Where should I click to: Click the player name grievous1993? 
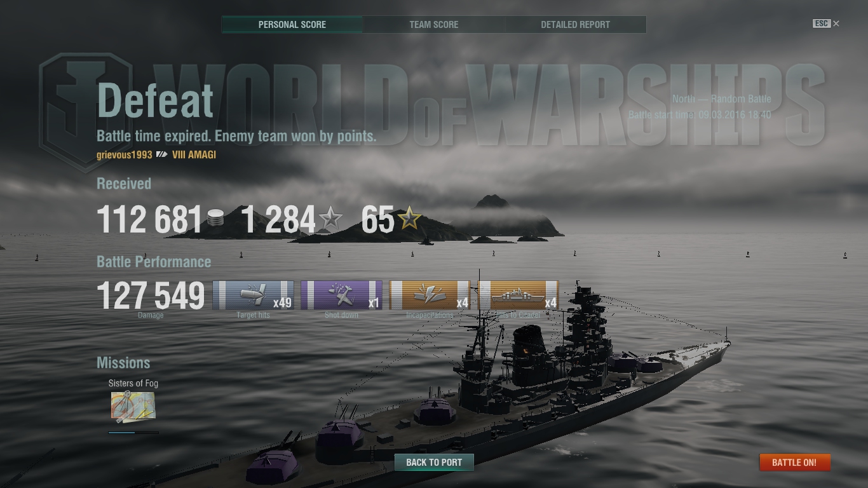(x=125, y=154)
